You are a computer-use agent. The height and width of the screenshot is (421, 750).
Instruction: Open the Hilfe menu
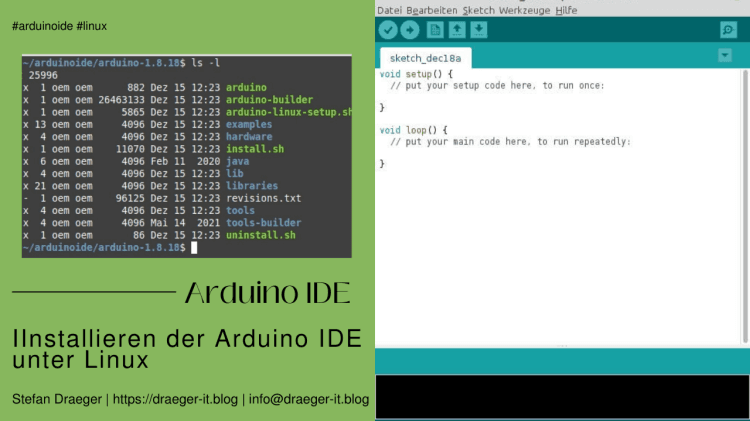pos(566,11)
